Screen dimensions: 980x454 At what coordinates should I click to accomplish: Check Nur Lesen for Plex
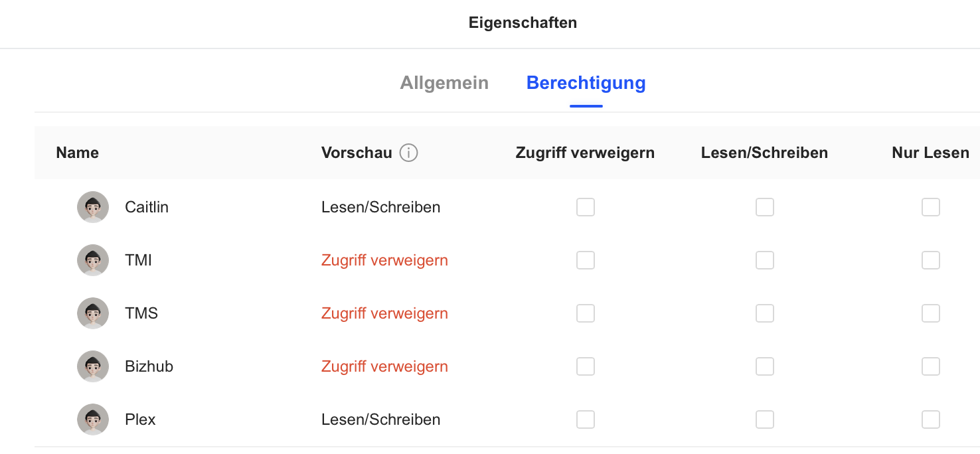point(931,419)
